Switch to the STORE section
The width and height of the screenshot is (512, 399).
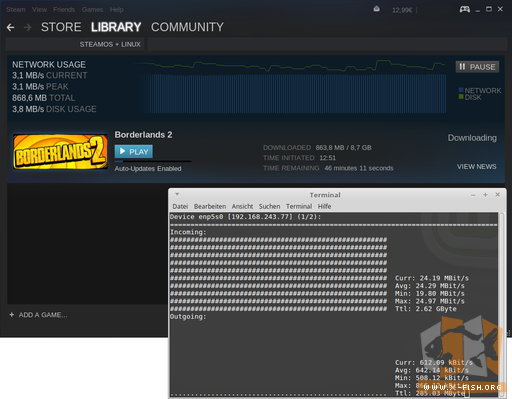61,27
